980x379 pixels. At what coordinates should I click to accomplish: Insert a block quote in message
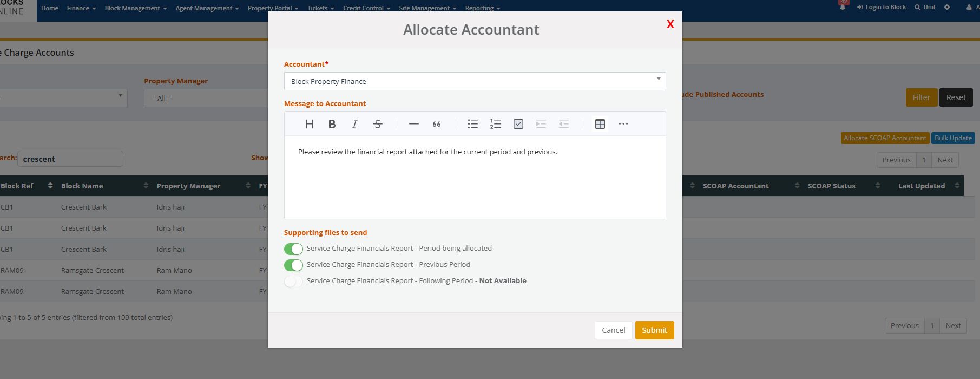point(437,124)
